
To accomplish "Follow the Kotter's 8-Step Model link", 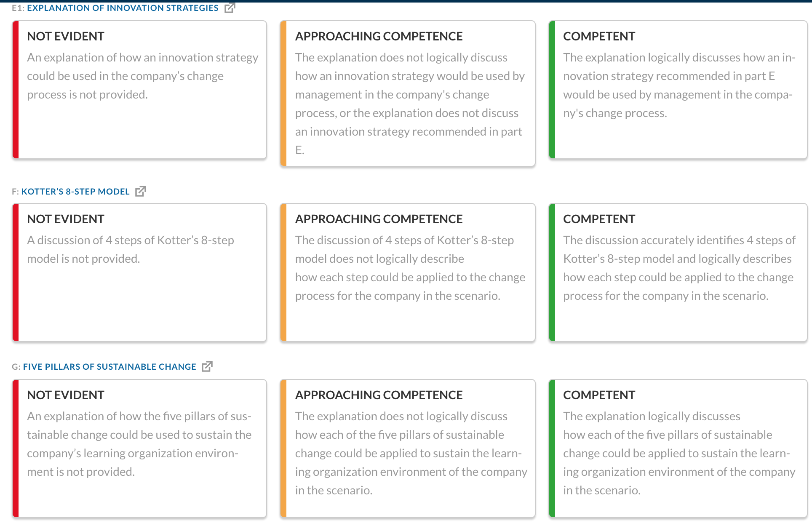I will click(75, 192).
